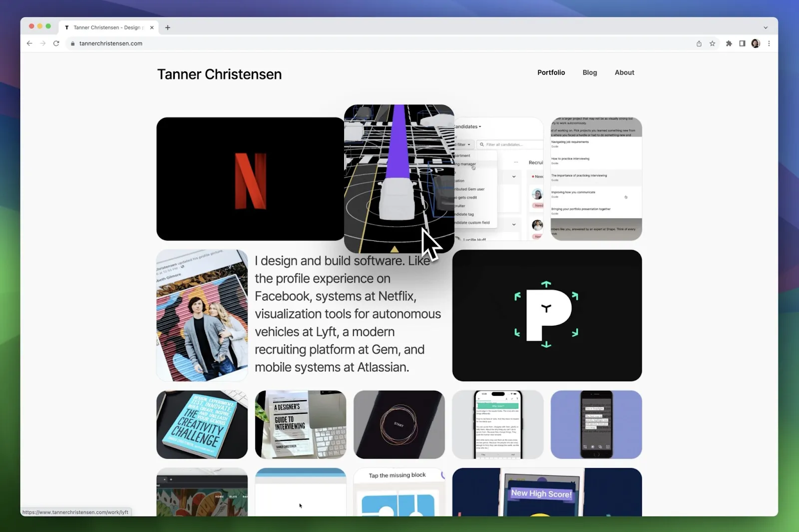
Task: Open the purple background phone thumbnail
Action: pyautogui.click(x=596, y=425)
